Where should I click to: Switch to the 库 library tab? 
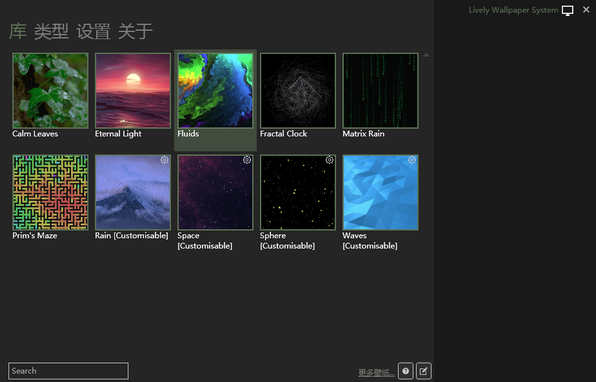pos(18,31)
